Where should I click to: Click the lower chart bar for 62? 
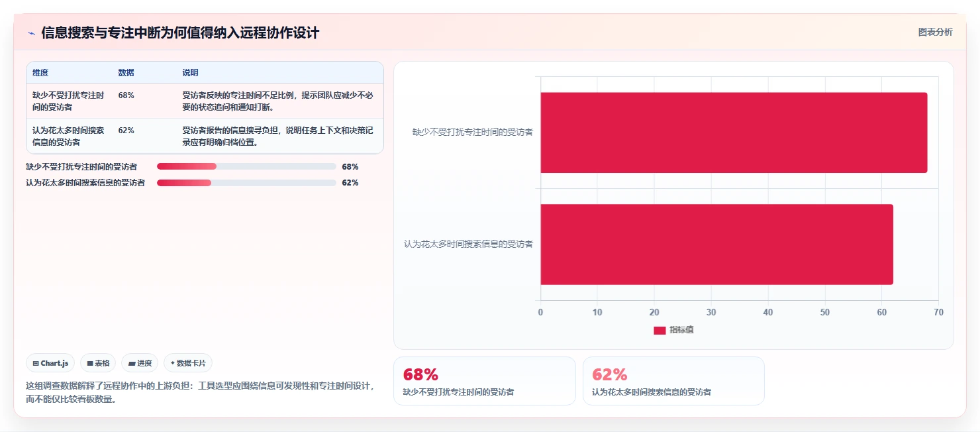coord(717,244)
